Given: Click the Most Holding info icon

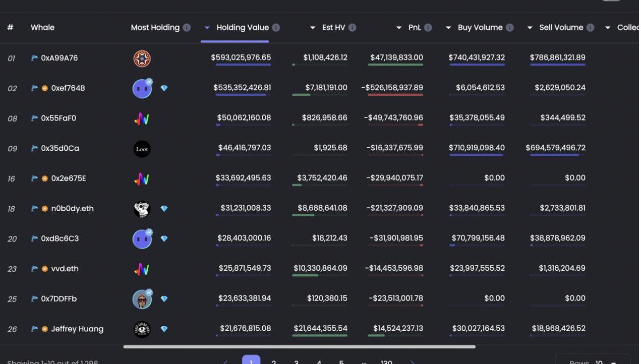Looking at the screenshot, I should coord(187,28).
